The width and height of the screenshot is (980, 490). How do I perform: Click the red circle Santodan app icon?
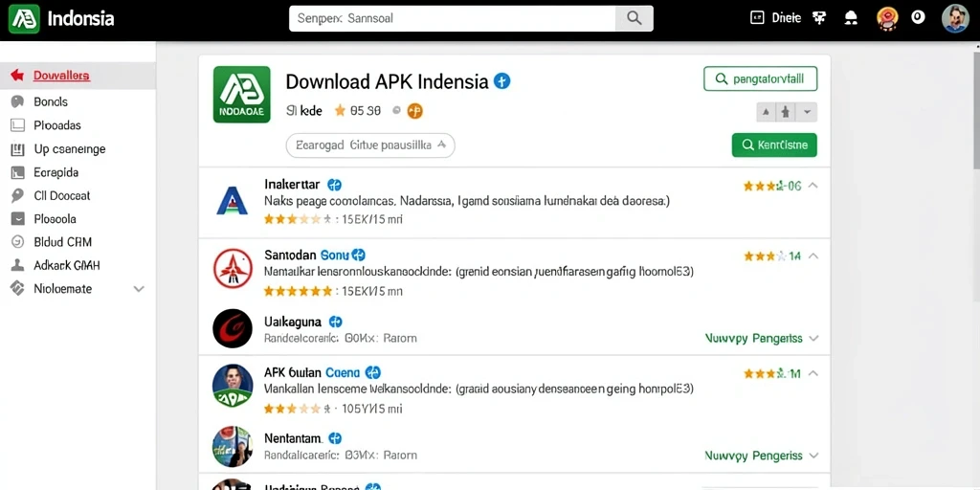[x=233, y=268]
